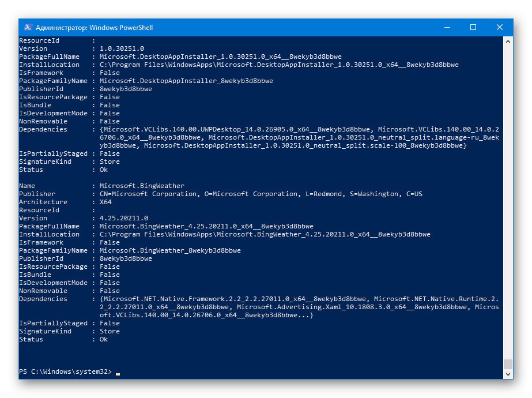Screen dimensions: 532x398
Task: Click the first 'SignatureKind : Store' line
Action: [x=69, y=162]
